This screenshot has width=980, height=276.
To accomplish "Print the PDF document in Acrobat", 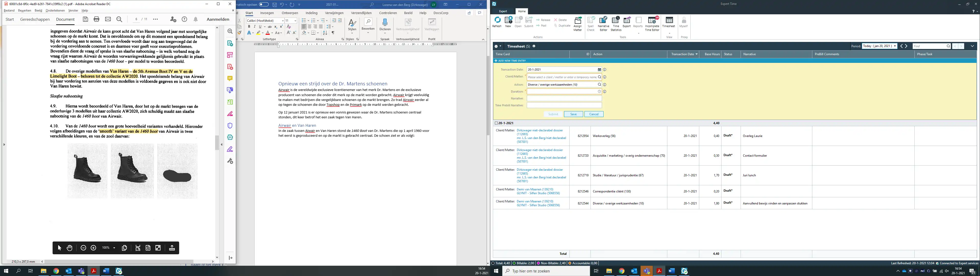I will click(97, 19).
